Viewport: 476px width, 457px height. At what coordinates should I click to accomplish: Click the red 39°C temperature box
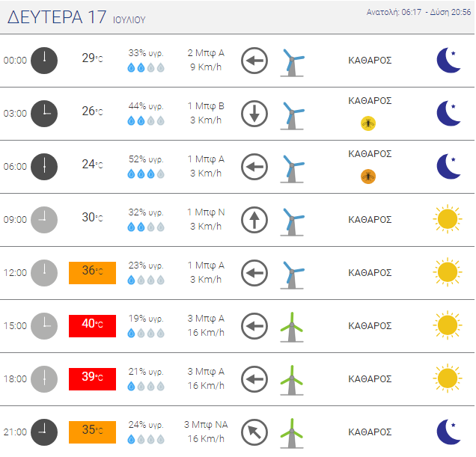coord(92,379)
